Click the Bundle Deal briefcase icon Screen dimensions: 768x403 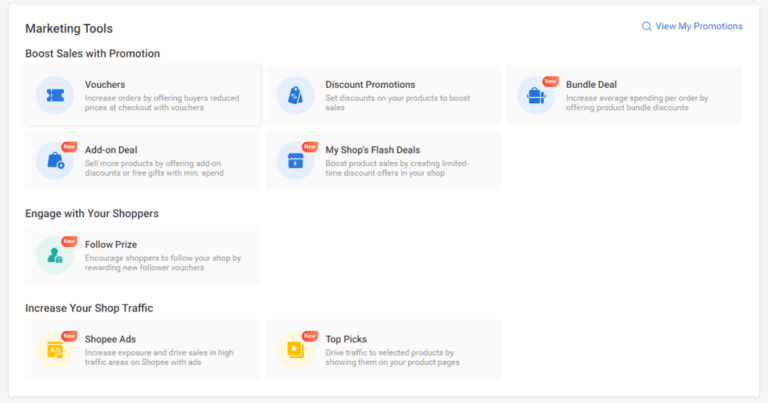(535, 96)
